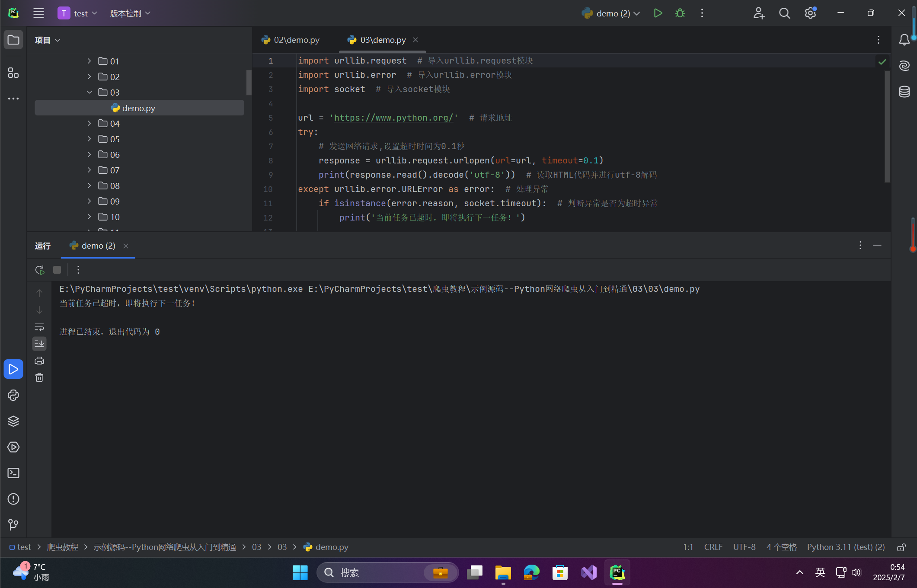Toggle read-only lock in status bar
917x588 pixels.
point(901,547)
